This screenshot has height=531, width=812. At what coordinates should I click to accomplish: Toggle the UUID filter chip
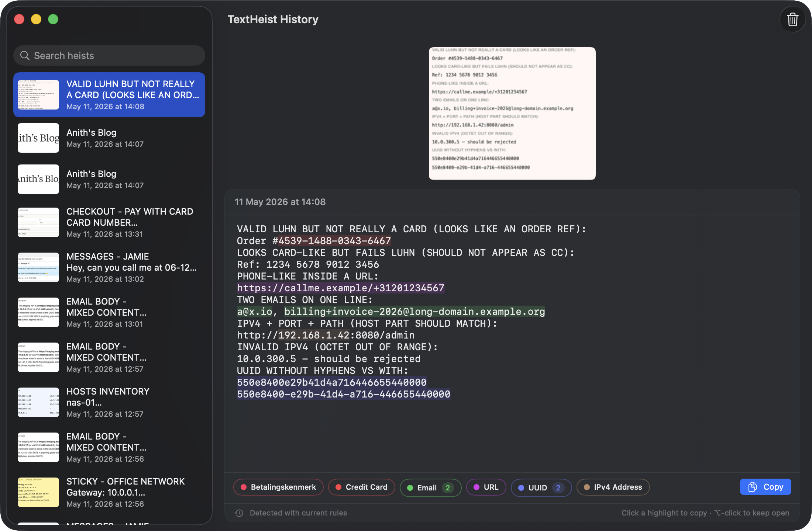pos(541,487)
